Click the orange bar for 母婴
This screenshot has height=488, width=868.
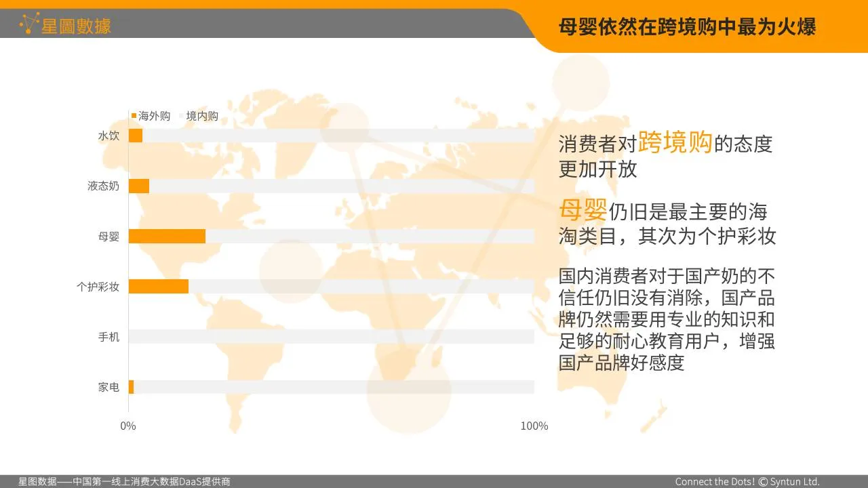click(167, 236)
